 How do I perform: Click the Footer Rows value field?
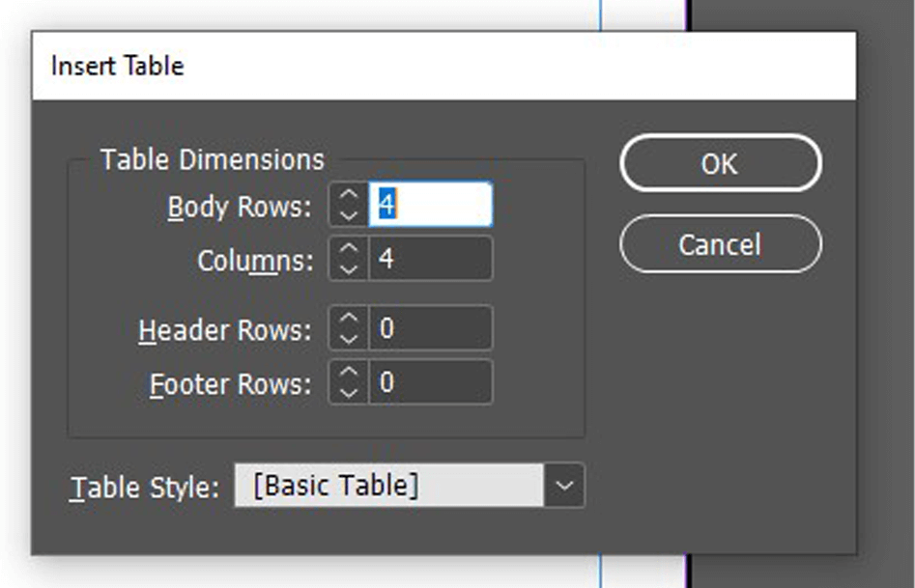[x=431, y=382]
